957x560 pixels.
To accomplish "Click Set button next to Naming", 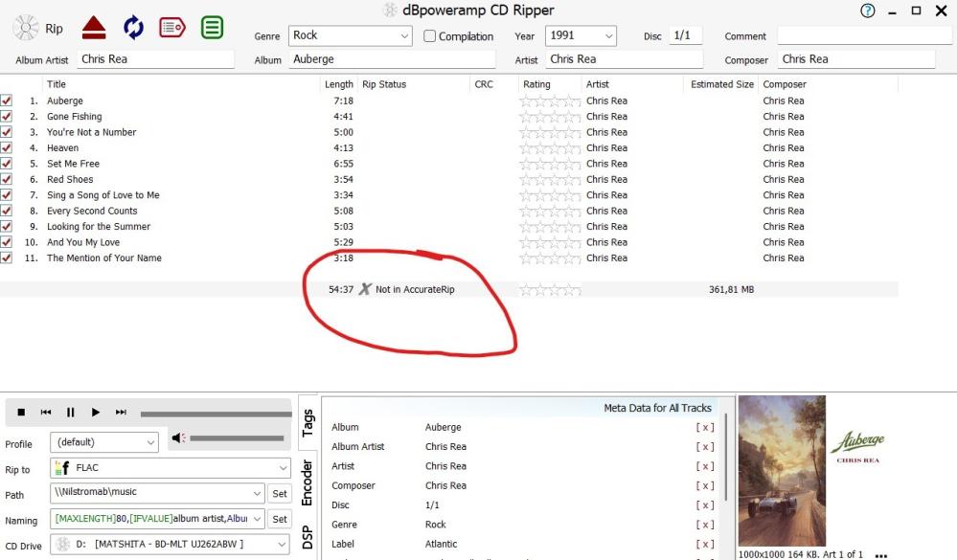I will 280,519.
